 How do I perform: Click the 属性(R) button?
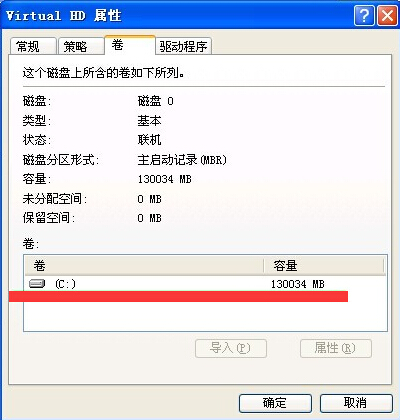click(336, 349)
